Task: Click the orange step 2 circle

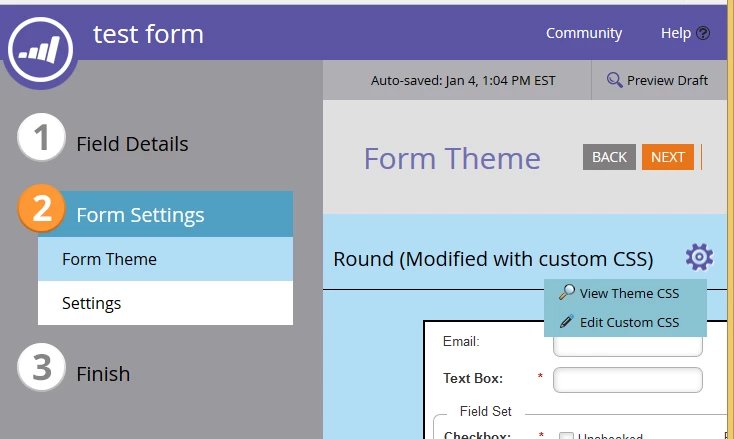Action: pos(41,208)
